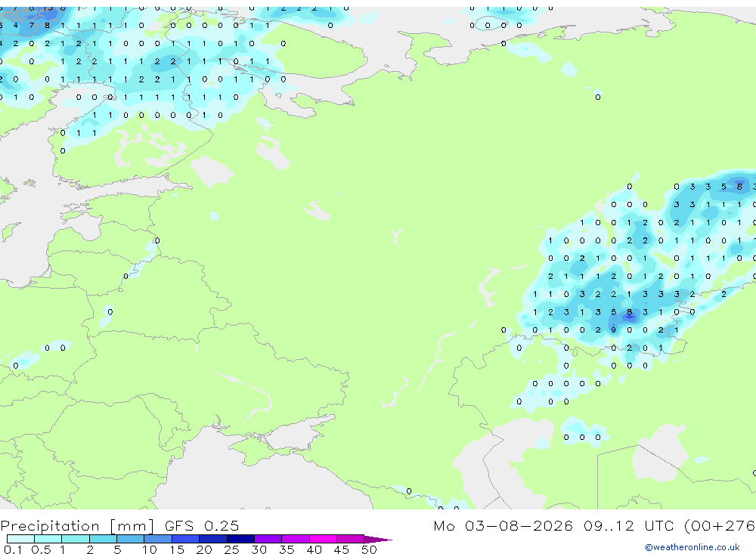The height and width of the screenshot is (554, 756).
Task: Choose the 10–15 mm legend color swatch
Action: point(158,539)
